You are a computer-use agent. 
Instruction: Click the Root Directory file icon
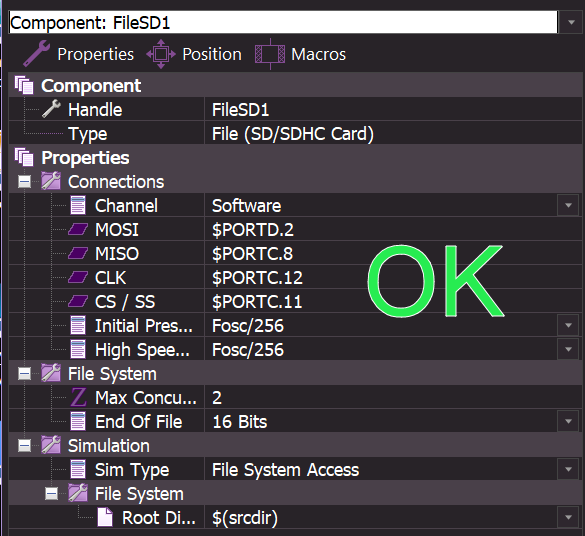[105, 517]
